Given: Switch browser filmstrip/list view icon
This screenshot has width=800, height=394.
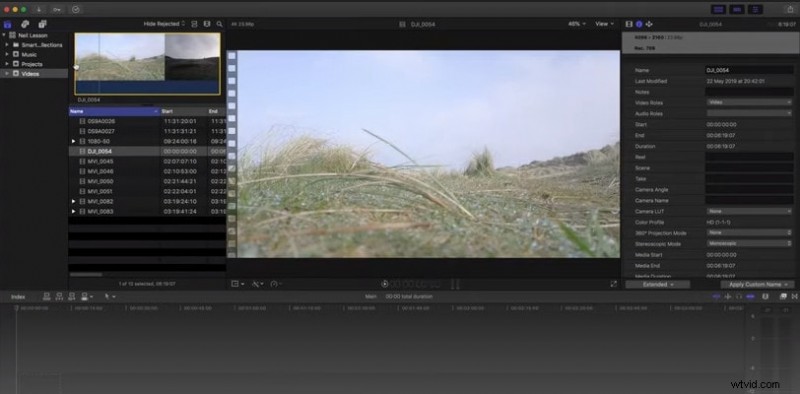Looking at the screenshot, I should tap(207, 24).
